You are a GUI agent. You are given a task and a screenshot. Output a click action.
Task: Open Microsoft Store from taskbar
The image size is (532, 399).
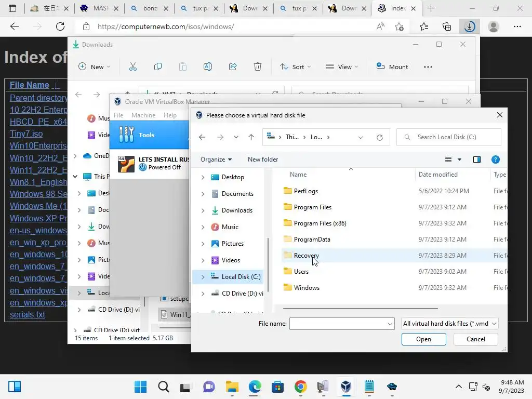point(277,387)
